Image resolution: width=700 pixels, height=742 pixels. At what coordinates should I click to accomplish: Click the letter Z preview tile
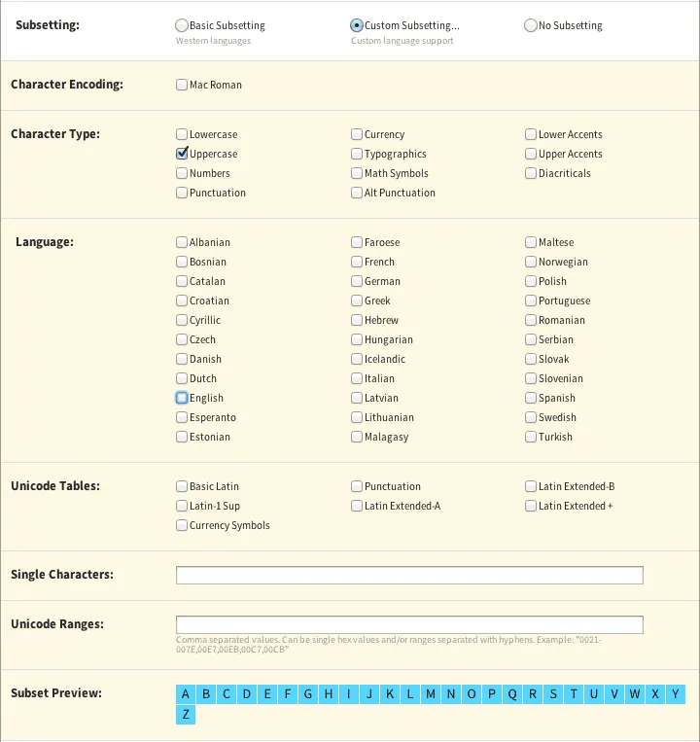186,716
